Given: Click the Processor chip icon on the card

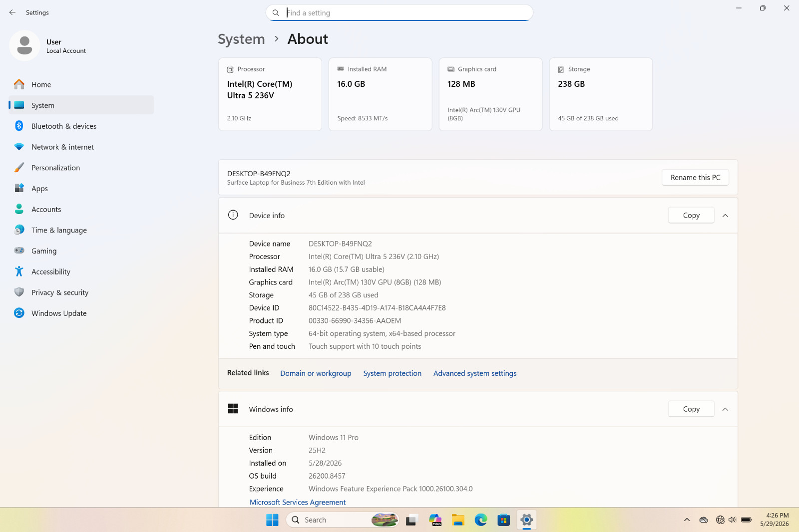Looking at the screenshot, I should 230,69.
